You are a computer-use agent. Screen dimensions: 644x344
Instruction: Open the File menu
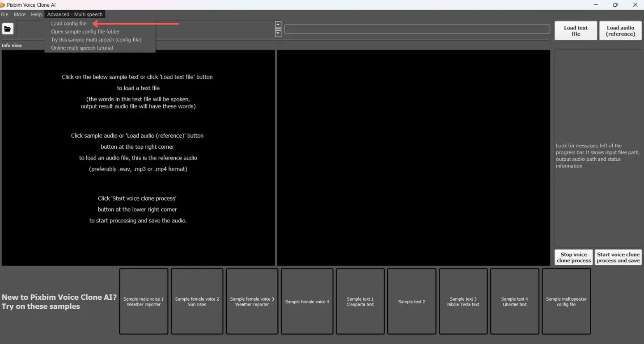click(x=4, y=14)
